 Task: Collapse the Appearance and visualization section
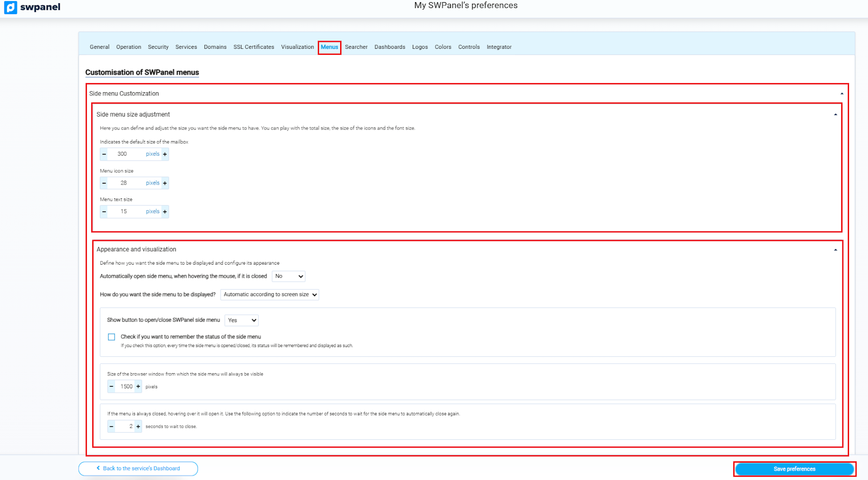coord(835,250)
